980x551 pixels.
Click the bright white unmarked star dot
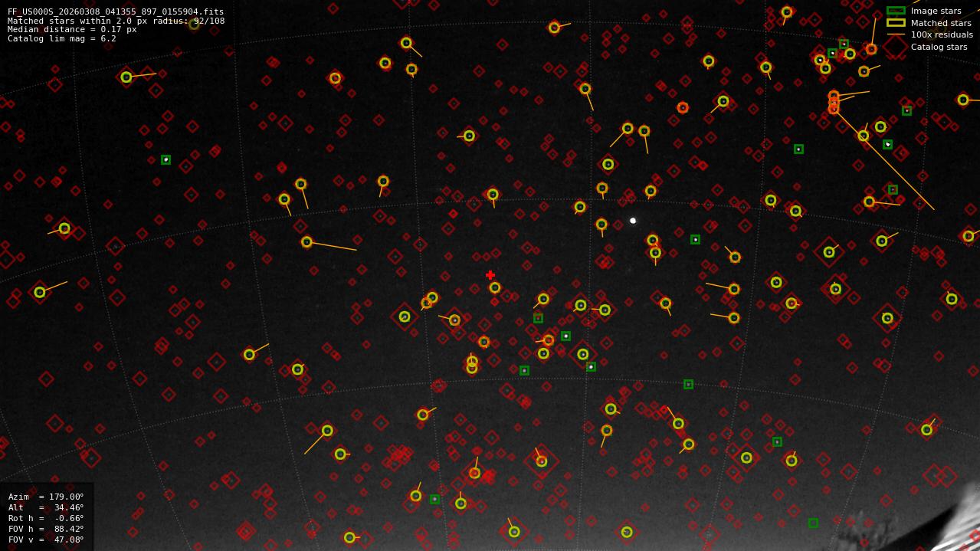633,221
